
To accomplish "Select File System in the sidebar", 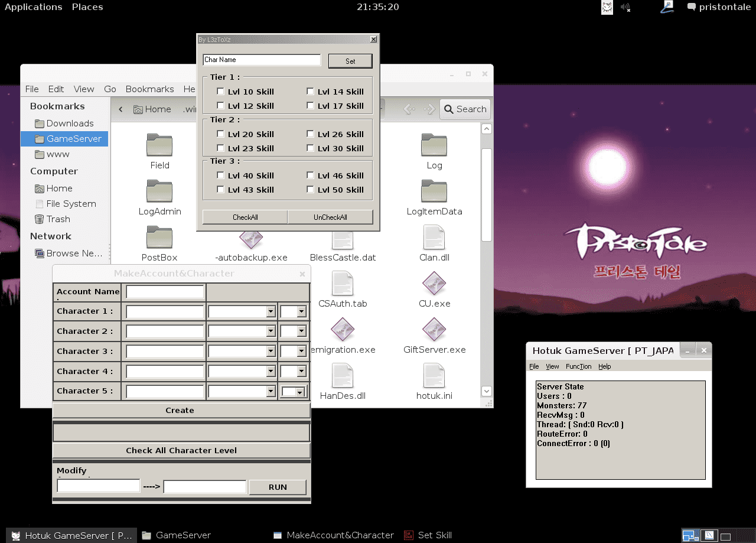I will [x=65, y=204].
